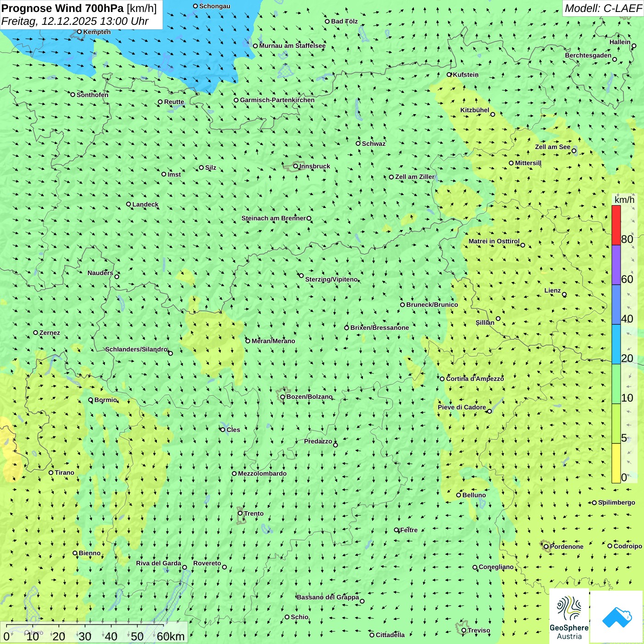Select the Riva del Garda label
This screenshot has height=644, width=644.
click(x=158, y=563)
